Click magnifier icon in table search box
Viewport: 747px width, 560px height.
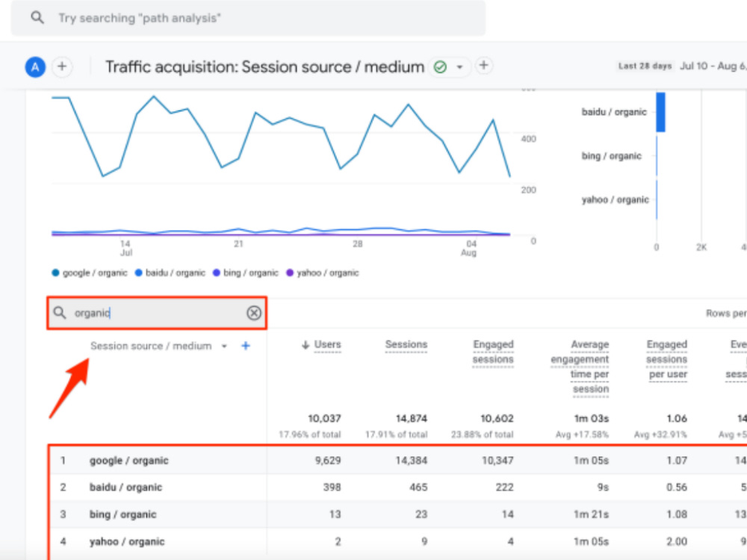(x=60, y=313)
